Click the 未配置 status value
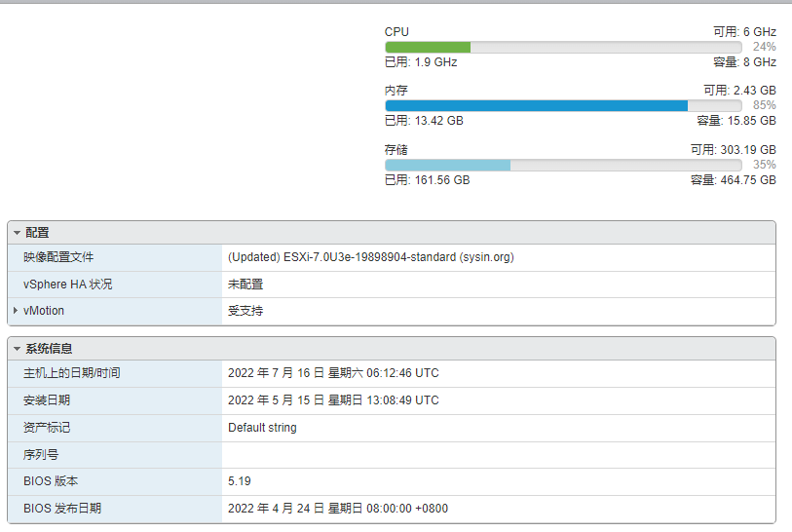 tap(245, 285)
